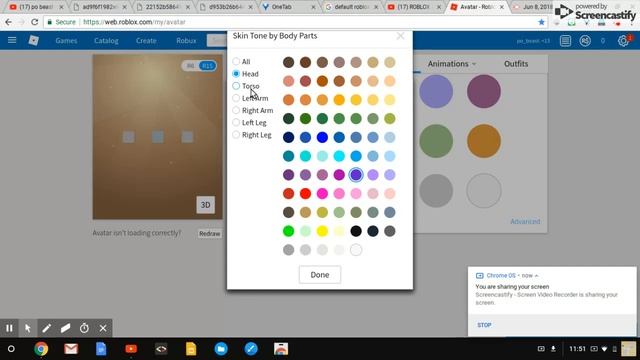Select the Screencastify cursor pointer tool
The height and width of the screenshot is (360, 640).
[x=28, y=328]
